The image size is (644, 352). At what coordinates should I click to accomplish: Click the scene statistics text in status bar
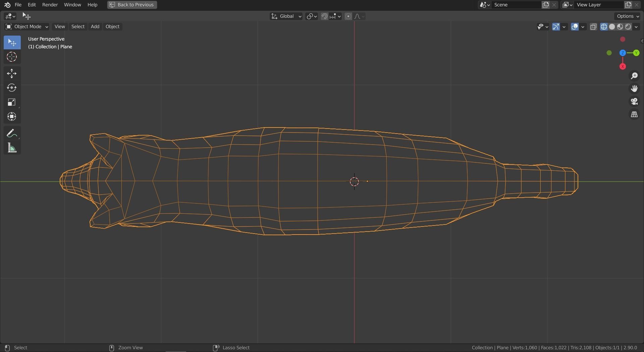pyautogui.click(x=554, y=348)
